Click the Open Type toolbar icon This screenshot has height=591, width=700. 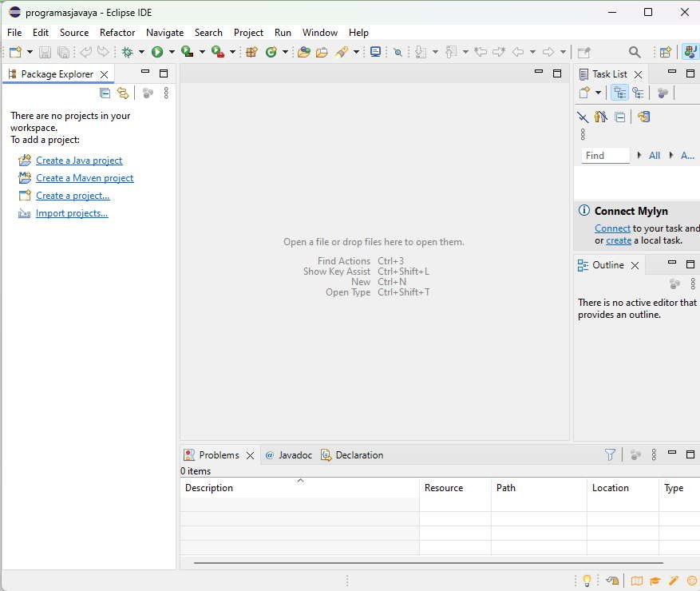[303, 52]
